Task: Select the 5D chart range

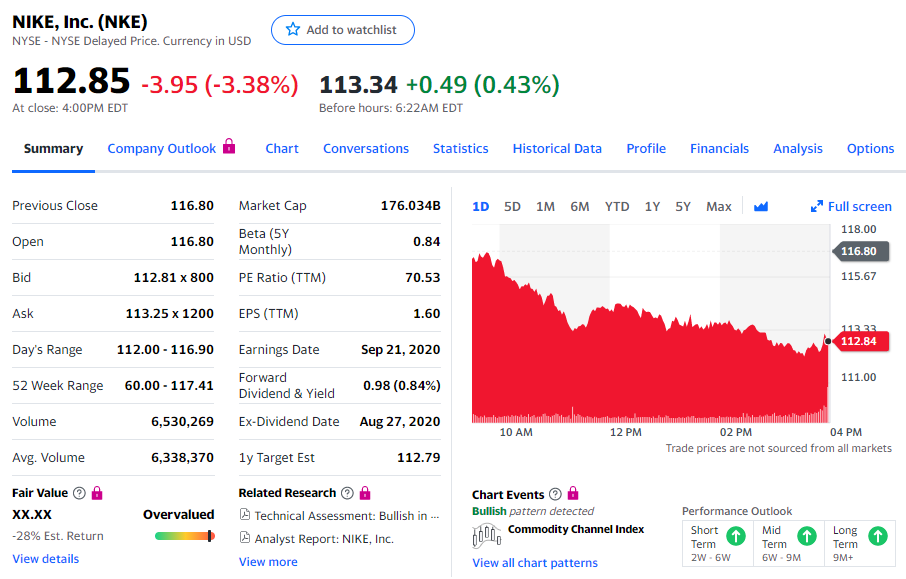Action: click(x=512, y=207)
